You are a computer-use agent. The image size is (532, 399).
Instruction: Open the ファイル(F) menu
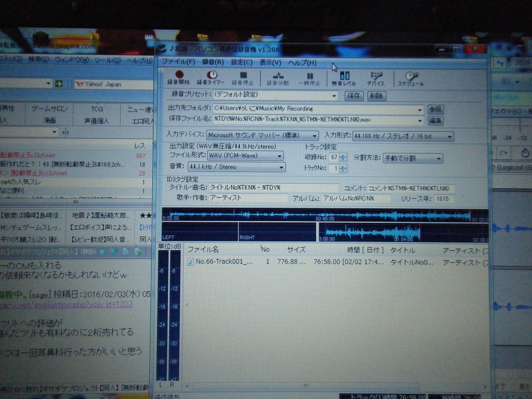coord(178,62)
